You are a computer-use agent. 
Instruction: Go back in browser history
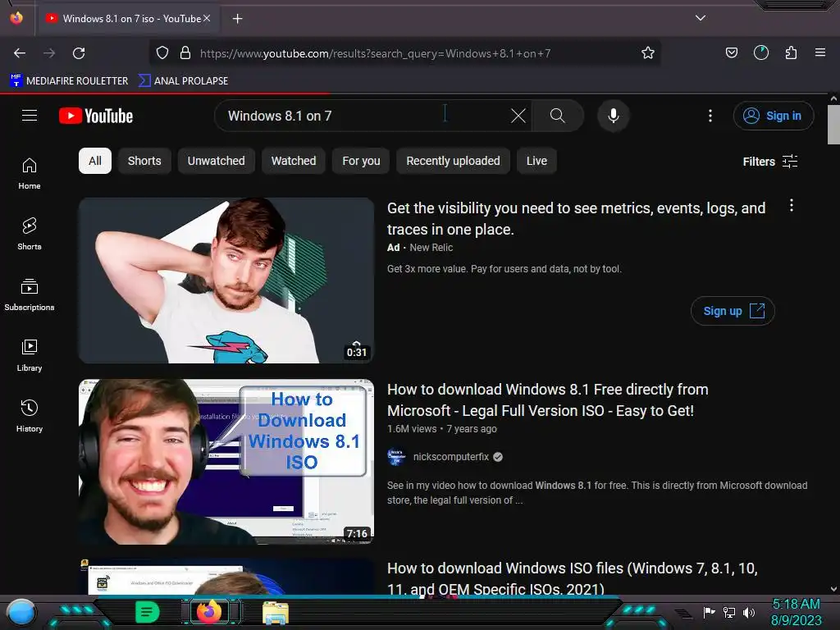(x=20, y=53)
